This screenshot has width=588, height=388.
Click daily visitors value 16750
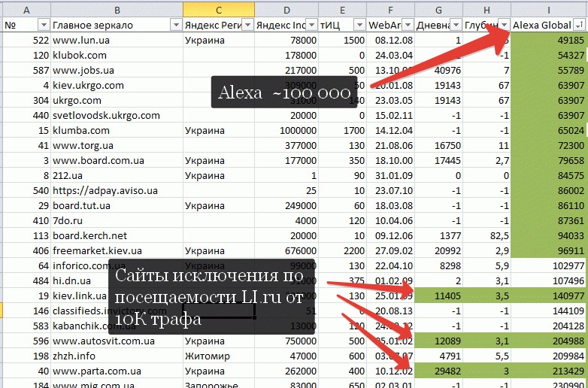(x=438, y=145)
